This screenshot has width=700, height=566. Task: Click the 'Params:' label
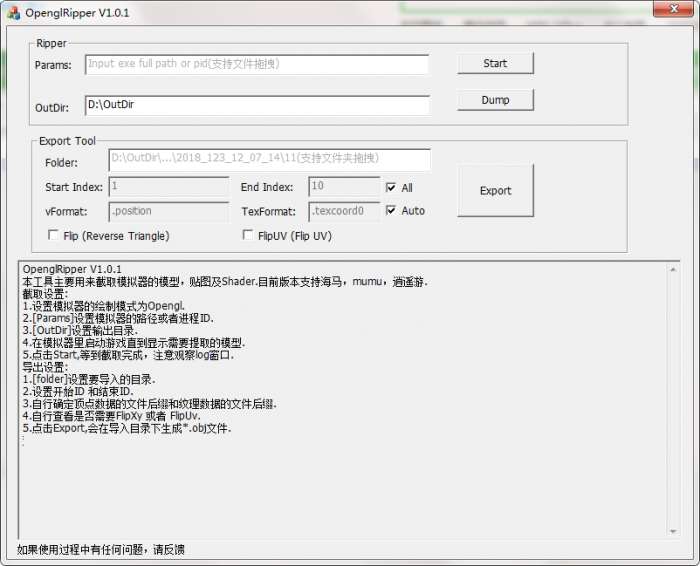coord(53,65)
